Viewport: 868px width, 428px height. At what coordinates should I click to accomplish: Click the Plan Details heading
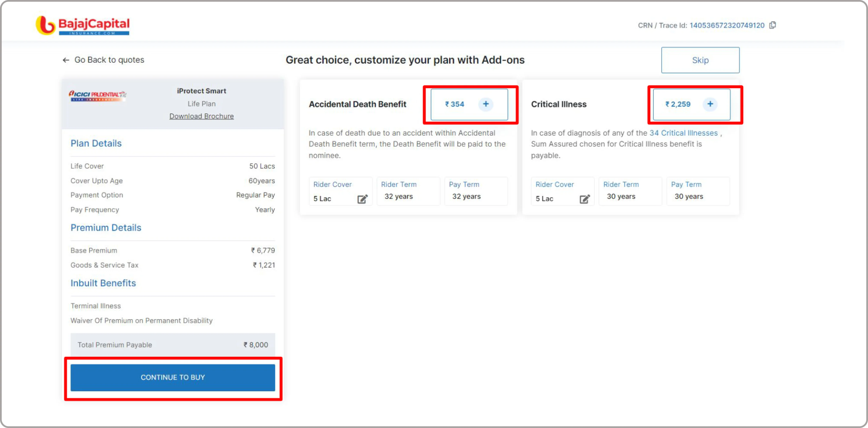click(96, 143)
